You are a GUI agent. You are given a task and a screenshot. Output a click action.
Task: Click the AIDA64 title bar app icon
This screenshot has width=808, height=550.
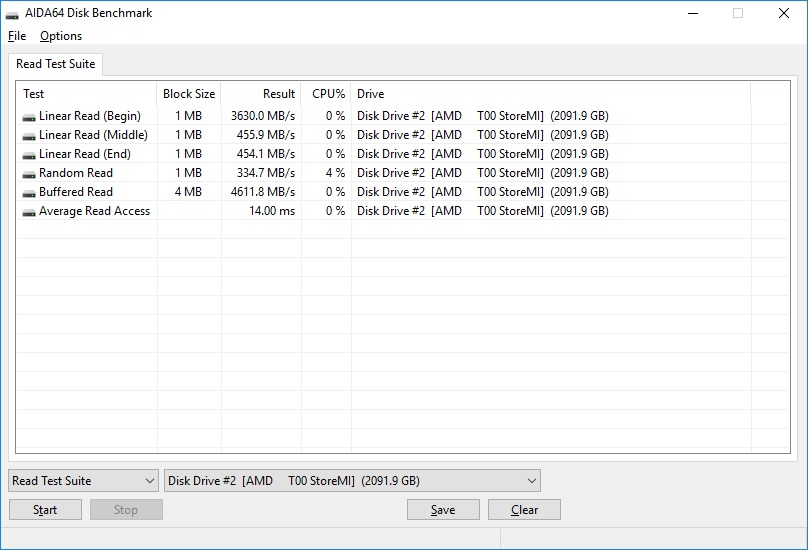tap(12, 14)
